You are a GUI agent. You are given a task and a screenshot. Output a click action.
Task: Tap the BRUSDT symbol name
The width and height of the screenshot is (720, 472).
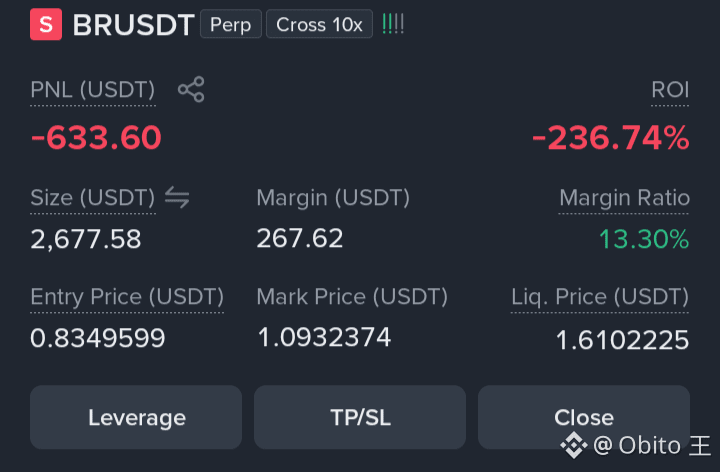coord(134,25)
